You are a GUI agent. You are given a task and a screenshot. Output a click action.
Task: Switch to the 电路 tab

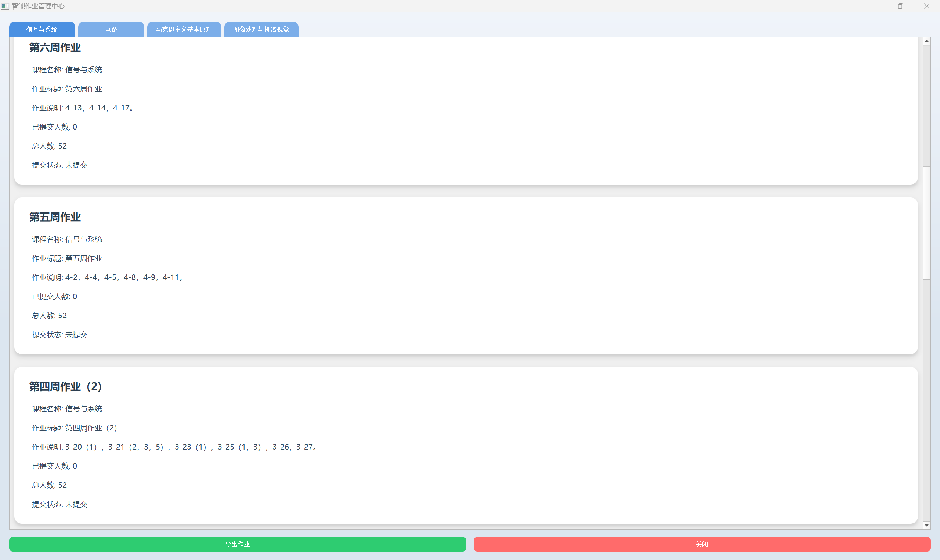[x=111, y=29]
